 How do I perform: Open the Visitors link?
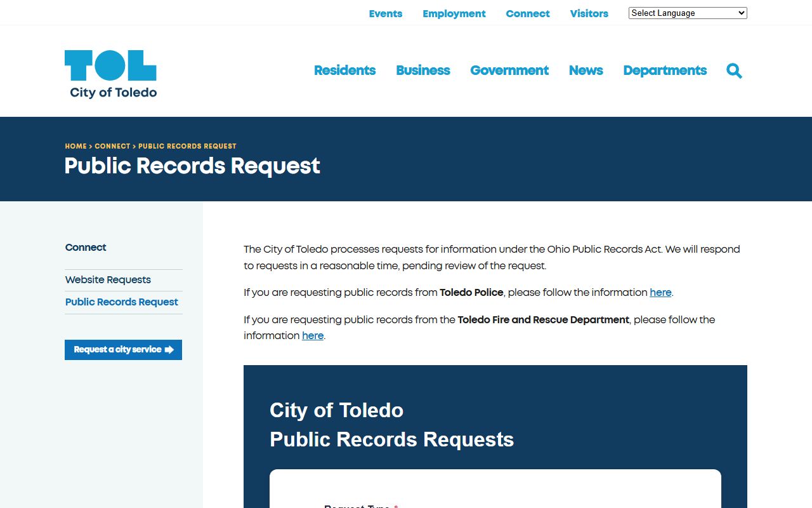589,13
